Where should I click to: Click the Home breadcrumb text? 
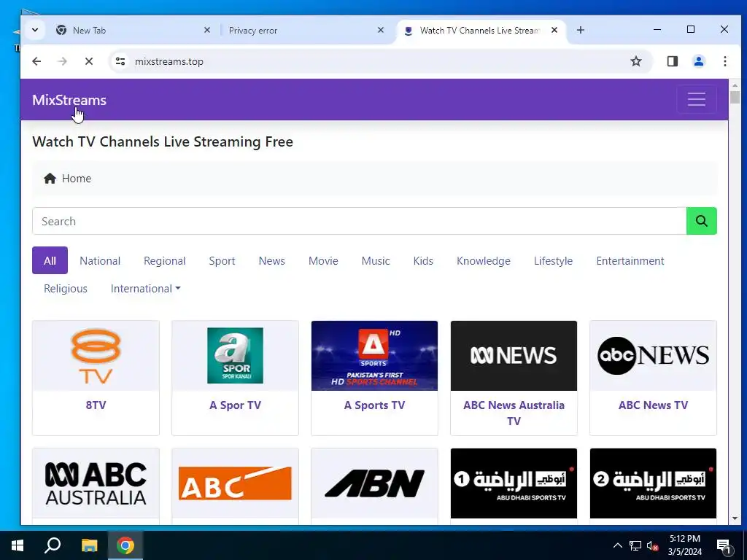click(x=77, y=179)
